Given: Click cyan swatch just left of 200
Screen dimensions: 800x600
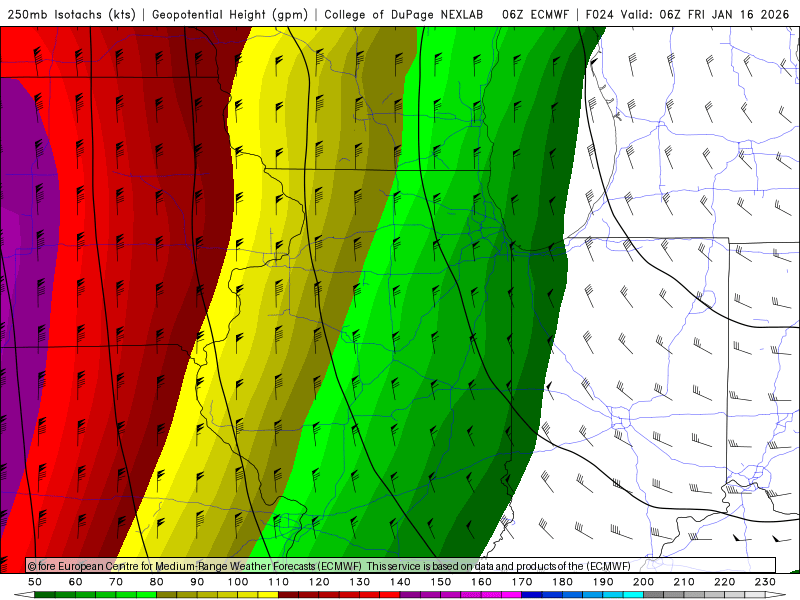Looking at the screenshot, I should coord(634,595).
